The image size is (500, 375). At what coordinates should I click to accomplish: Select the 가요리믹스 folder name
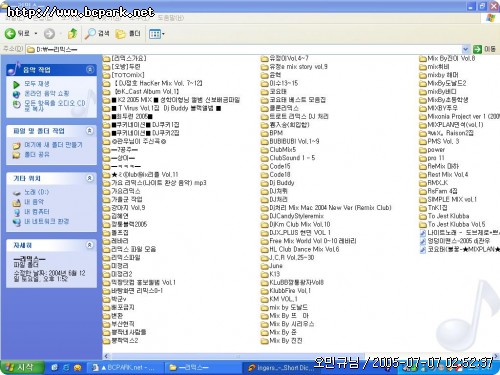(x=126, y=191)
